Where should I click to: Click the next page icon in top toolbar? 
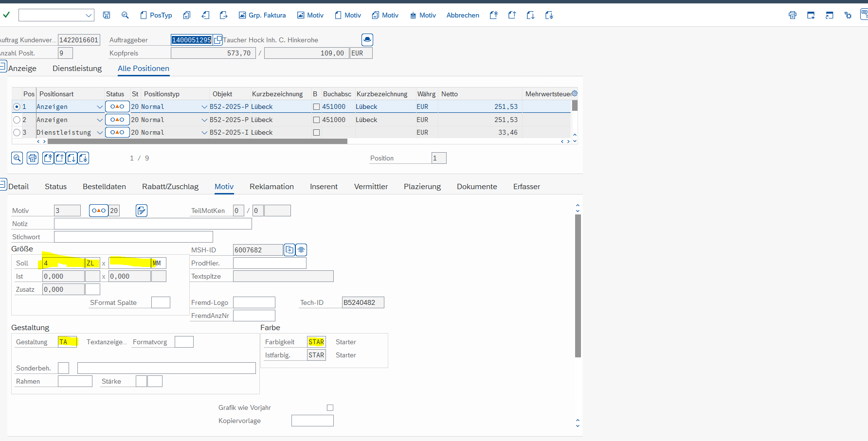[x=531, y=15]
